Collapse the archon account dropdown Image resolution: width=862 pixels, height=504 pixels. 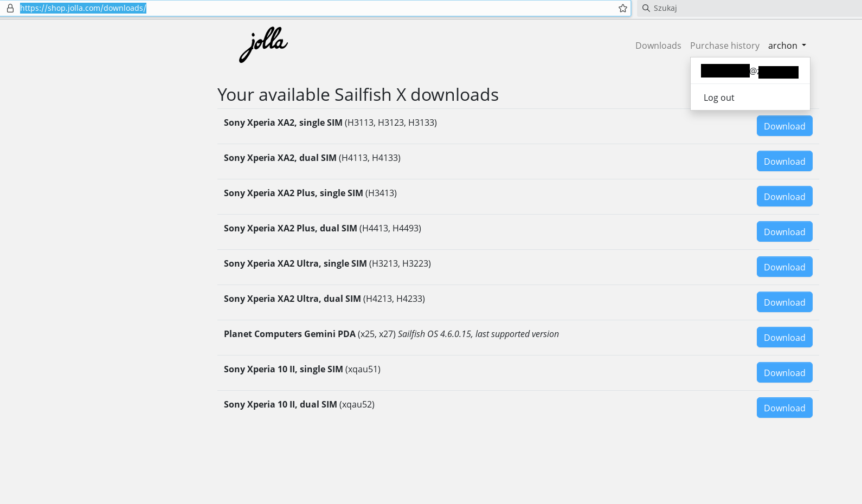click(x=787, y=46)
